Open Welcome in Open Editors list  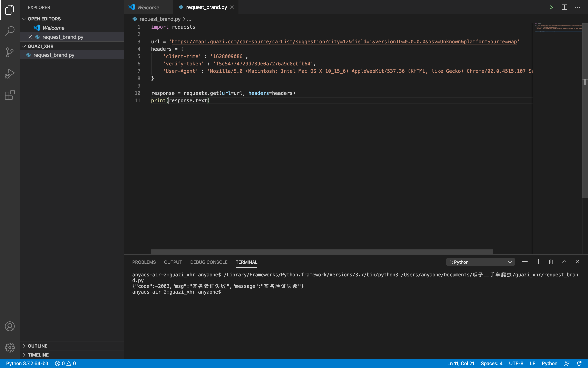click(72, 28)
